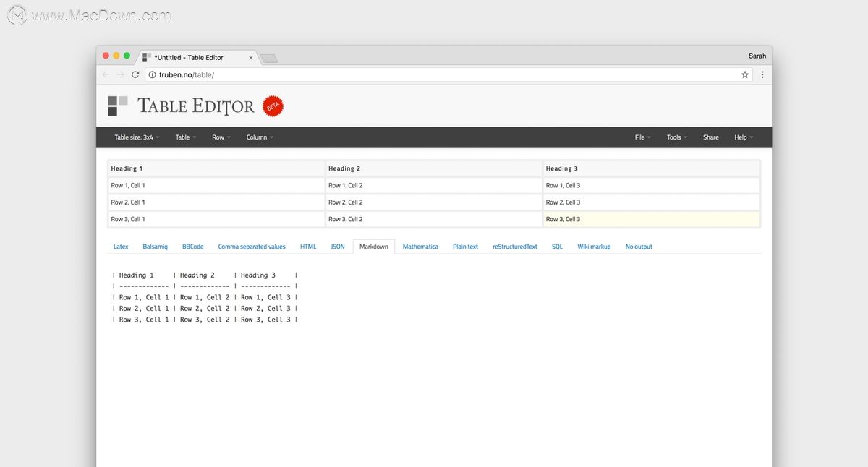Click the Markdown dashes separator line
Image resolution: width=868 pixels, height=467 pixels.
pos(205,286)
